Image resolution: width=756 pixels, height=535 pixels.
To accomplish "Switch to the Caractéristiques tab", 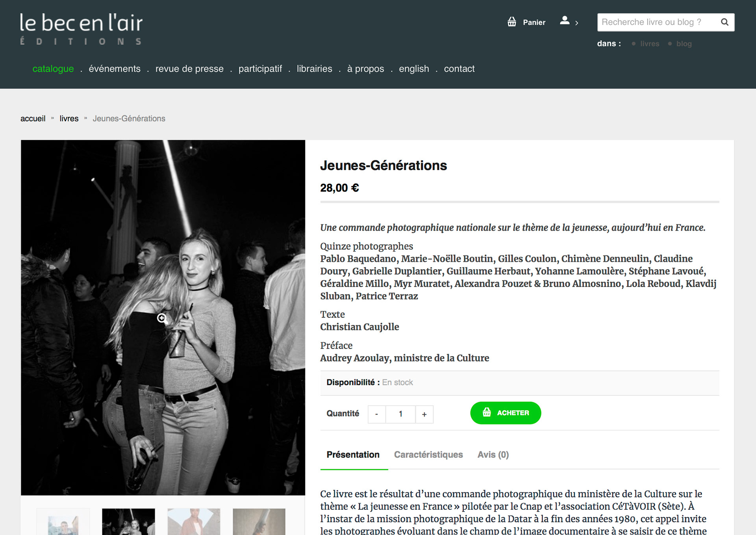I will 428,455.
